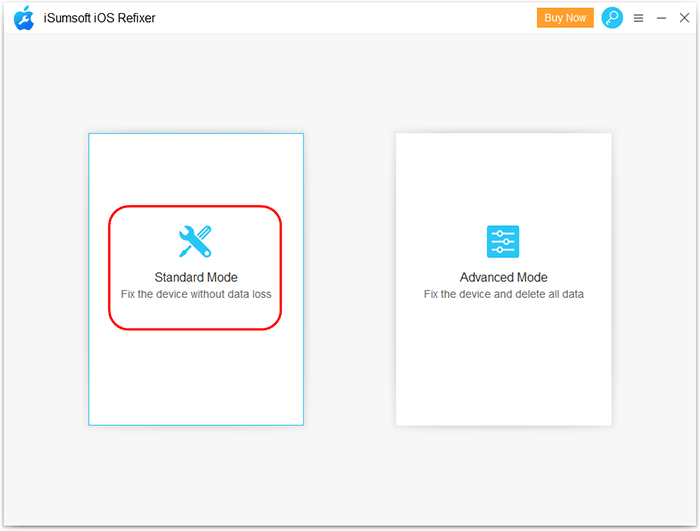
Task: Click 'Fix the device and delete all data'
Action: [504, 294]
